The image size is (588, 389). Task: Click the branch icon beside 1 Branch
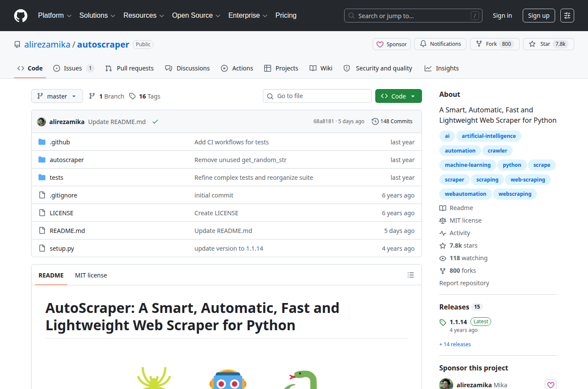92,96
